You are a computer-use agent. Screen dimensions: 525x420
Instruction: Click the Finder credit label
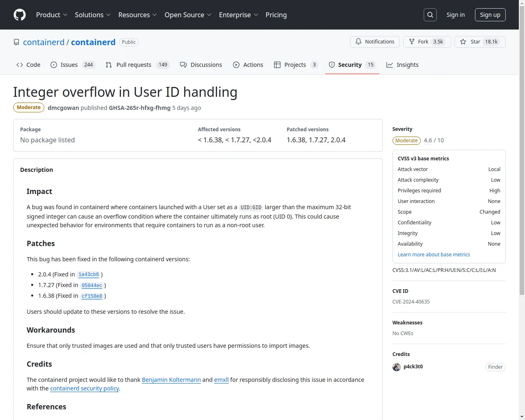[x=495, y=367]
